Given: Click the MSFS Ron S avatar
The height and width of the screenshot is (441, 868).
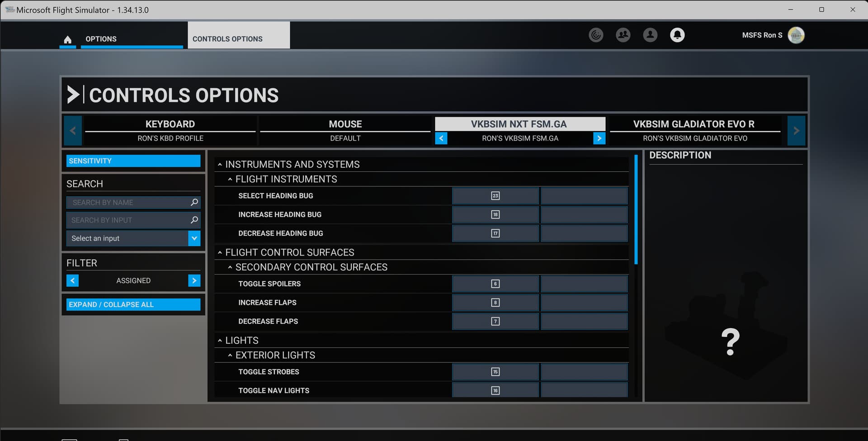Looking at the screenshot, I should tap(796, 35).
